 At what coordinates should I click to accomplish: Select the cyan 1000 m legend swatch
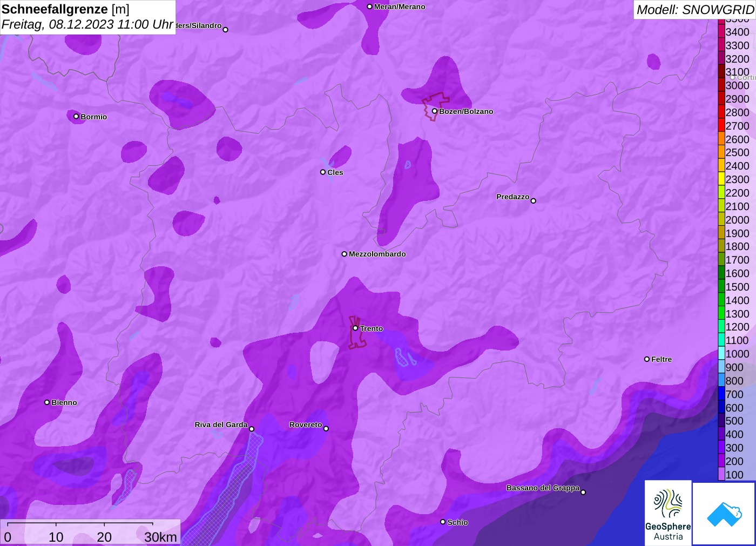(x=721, y=354)
